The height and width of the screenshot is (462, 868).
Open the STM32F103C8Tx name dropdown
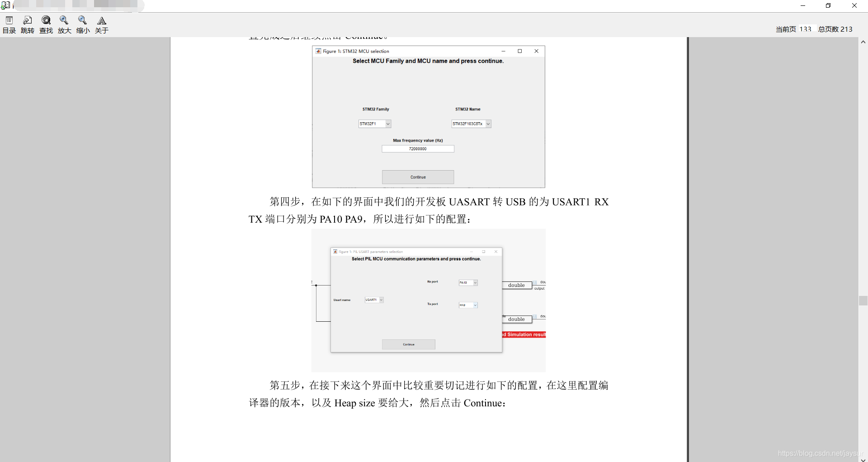pos(471,124)
